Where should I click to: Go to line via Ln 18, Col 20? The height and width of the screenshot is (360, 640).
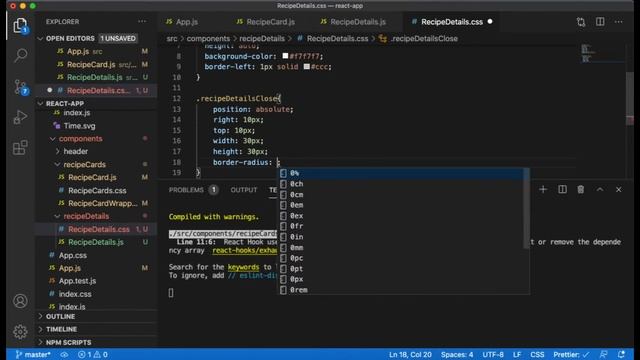click(410, 354)
